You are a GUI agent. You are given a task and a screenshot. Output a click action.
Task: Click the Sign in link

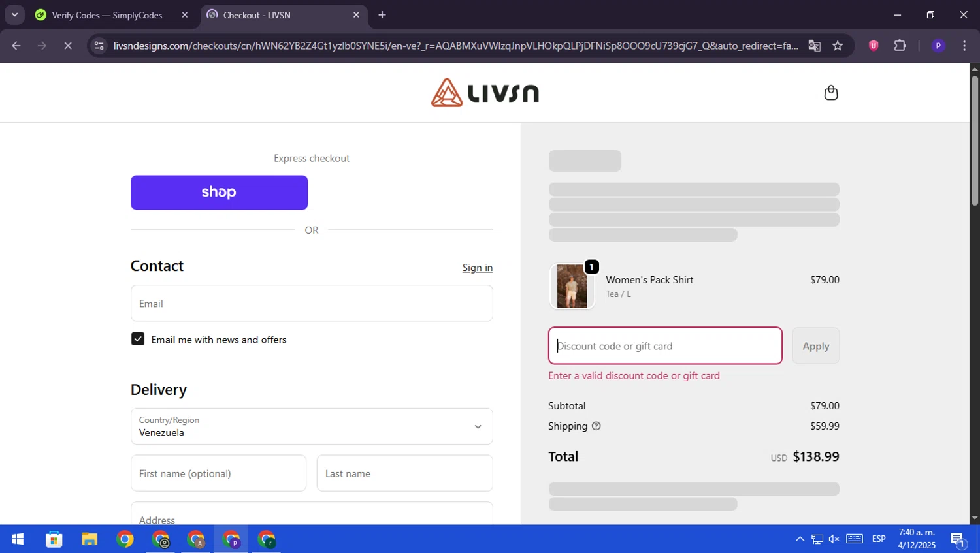478,268
